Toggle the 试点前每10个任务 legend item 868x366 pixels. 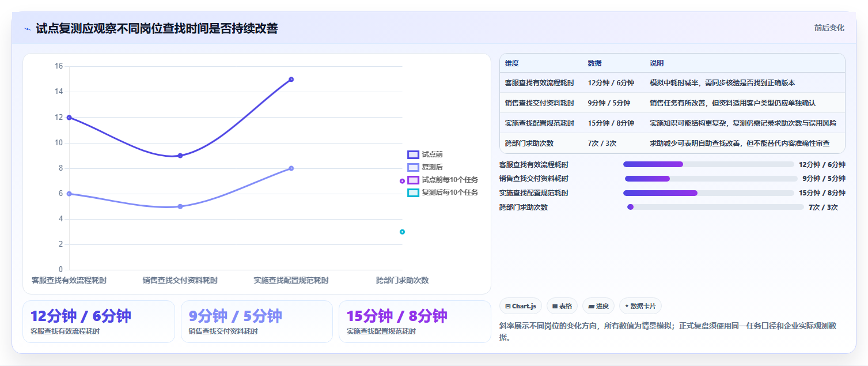[x=442, y=180]
